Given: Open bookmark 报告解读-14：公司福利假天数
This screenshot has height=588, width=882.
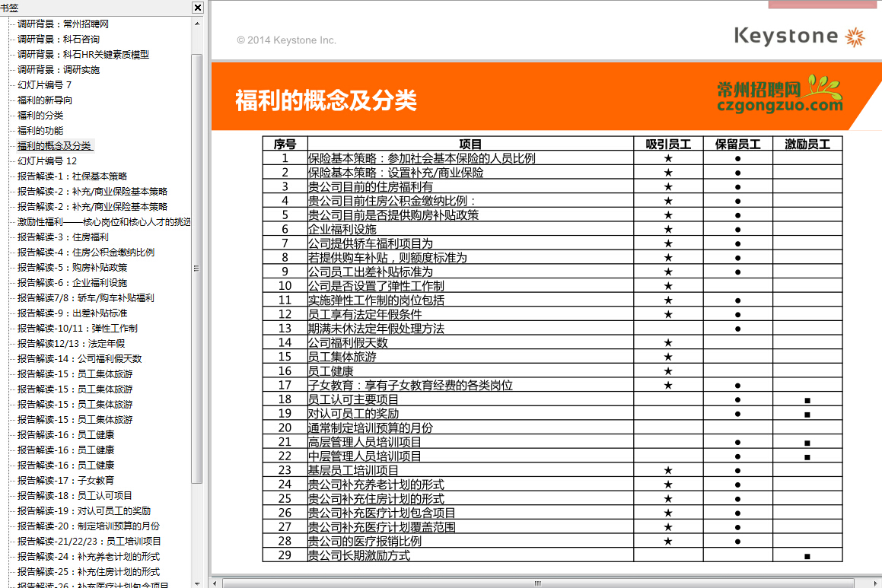Looking at the screenshot, I should 79,358.
